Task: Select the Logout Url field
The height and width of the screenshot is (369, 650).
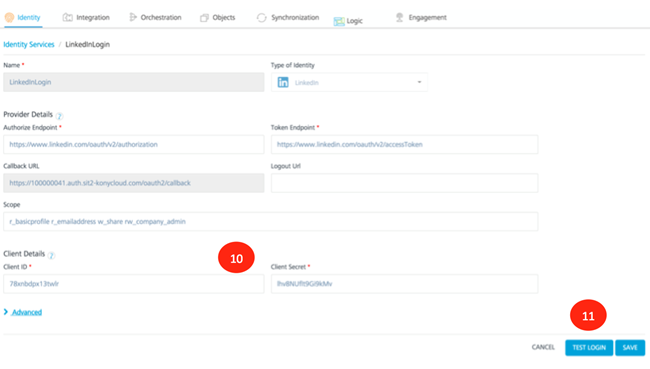Action: click(x=405, y=183)
